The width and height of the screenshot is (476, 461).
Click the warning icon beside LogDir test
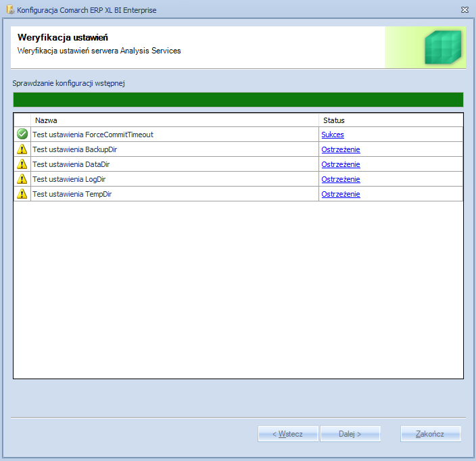point(22,178)
